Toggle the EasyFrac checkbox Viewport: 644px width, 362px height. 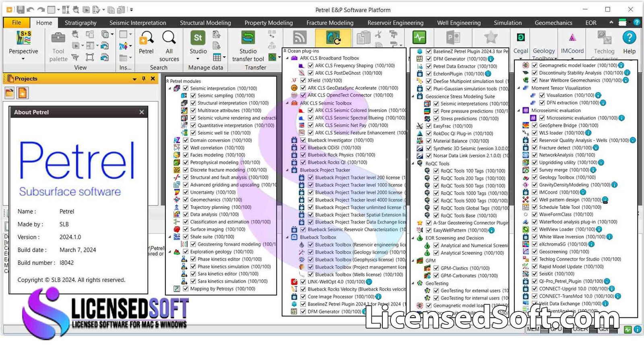click(429, 126)
